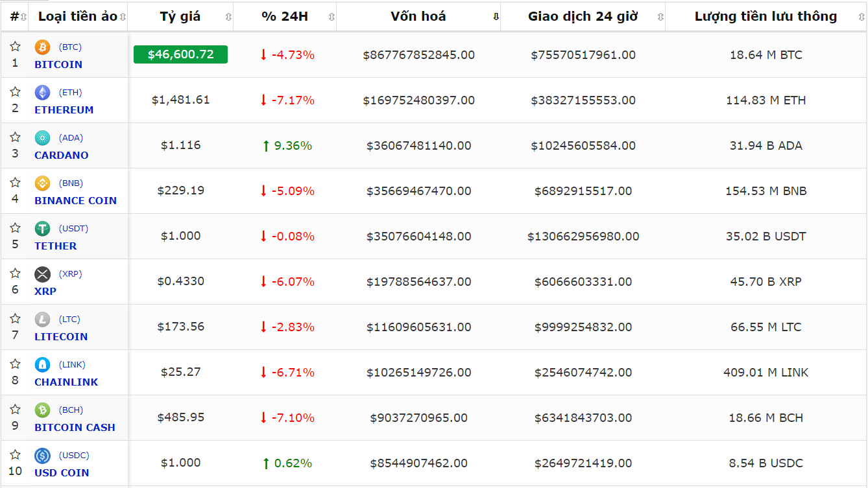The image size is (868, 488).
Task: Open the ETHEREUM coin link
Action: coord(64,110)
